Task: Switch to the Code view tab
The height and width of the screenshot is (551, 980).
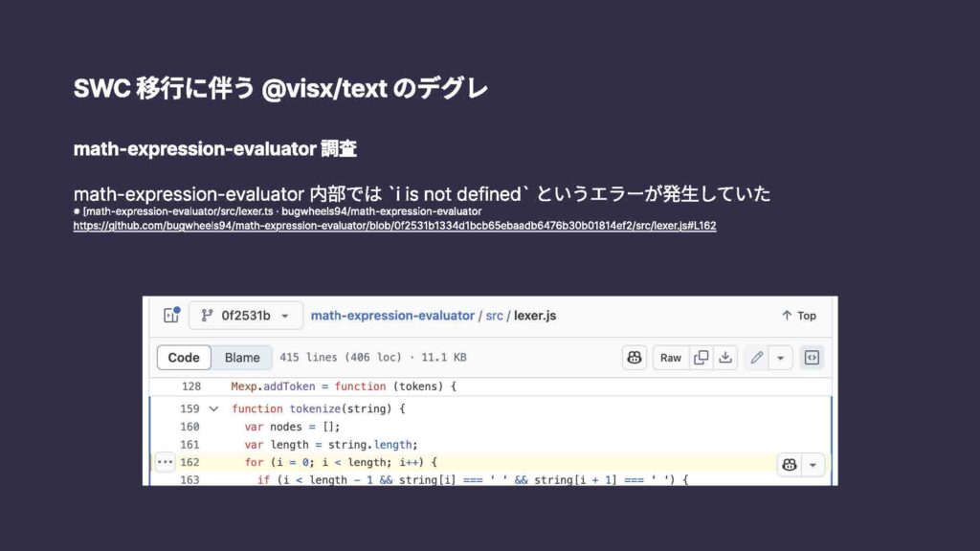Action: pos(184,358)
